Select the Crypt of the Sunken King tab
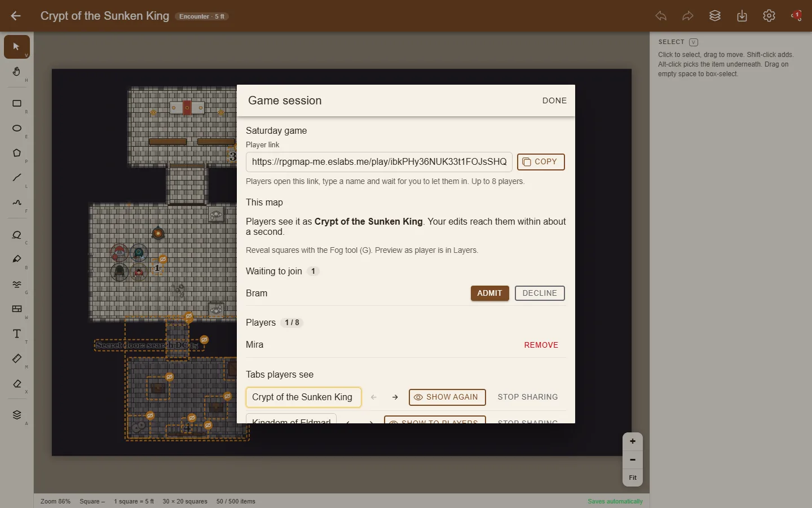The height and width of the screenshot is (508, 812). pyautogui.click(x=303, y=397)
